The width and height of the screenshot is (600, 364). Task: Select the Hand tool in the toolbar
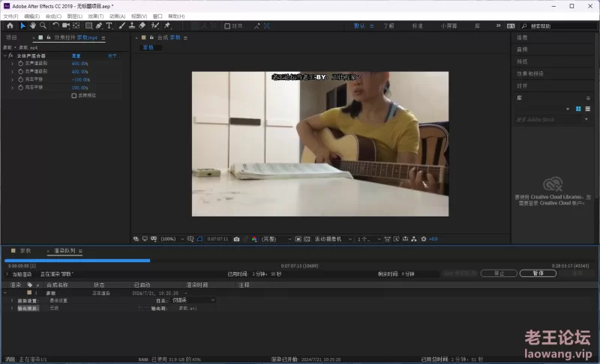coord(33,25)
